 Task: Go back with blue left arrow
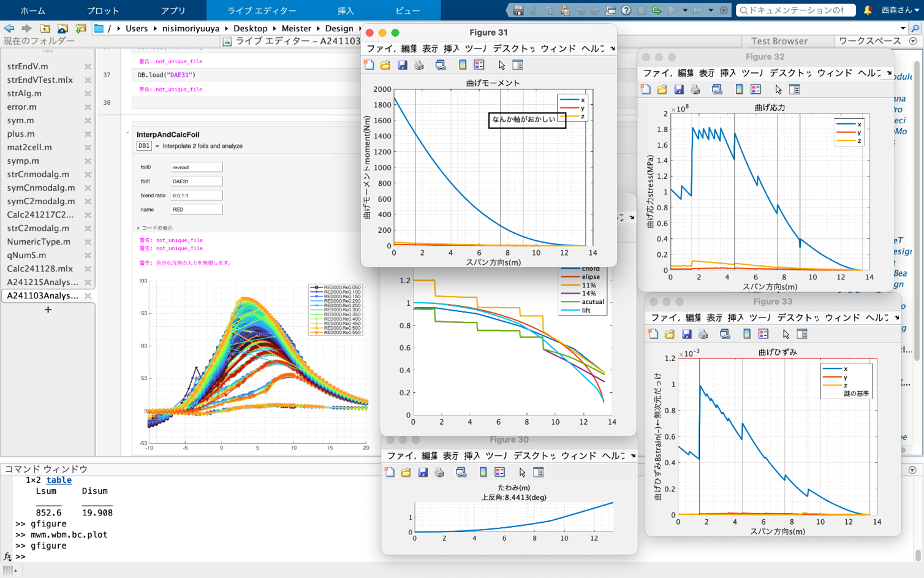click(9, 28)
